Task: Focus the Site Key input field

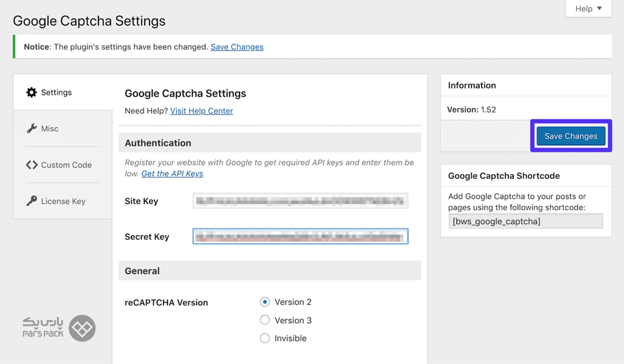Action: 300,201
